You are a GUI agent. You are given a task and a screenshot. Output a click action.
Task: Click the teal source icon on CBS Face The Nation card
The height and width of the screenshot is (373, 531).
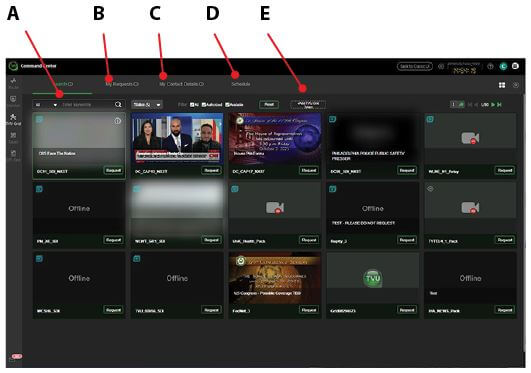pyautogui.click(x=40, y=119)
